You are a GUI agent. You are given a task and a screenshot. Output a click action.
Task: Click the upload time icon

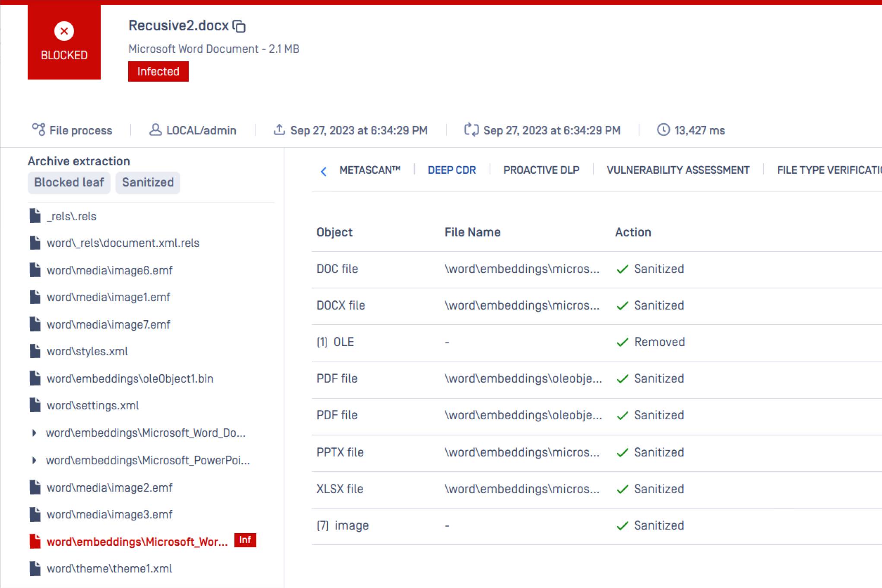click(x=279, y=130)
